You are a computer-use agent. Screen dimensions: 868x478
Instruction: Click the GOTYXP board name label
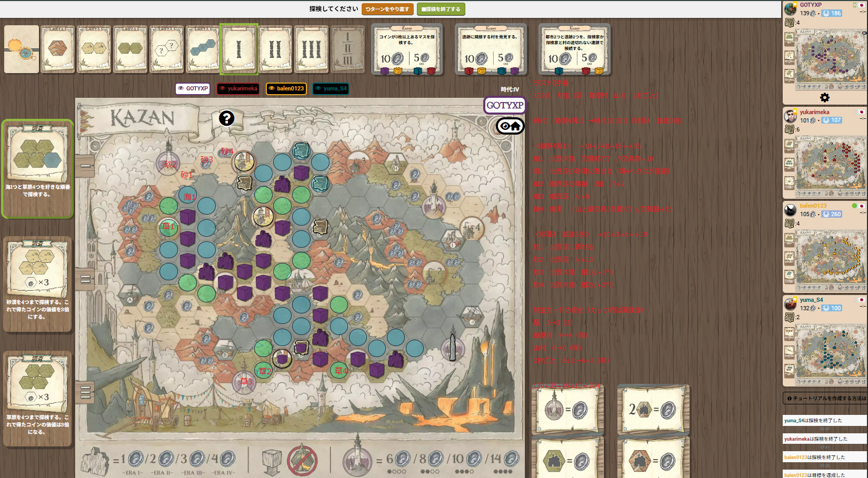[x=504, y=105]
